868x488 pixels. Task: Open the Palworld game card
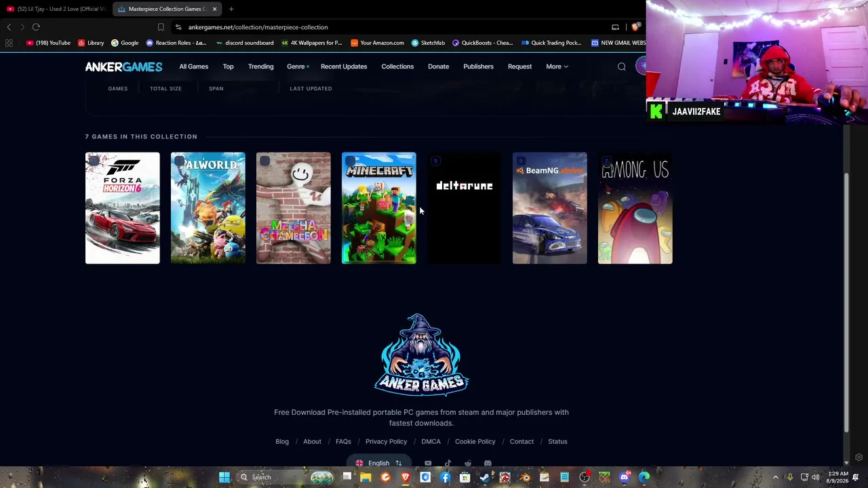tap(208, 208)
